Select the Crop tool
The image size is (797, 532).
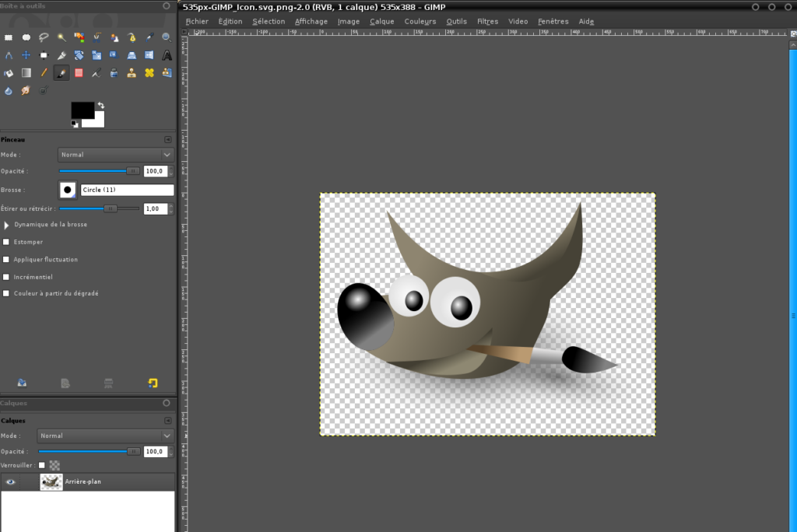61,55
